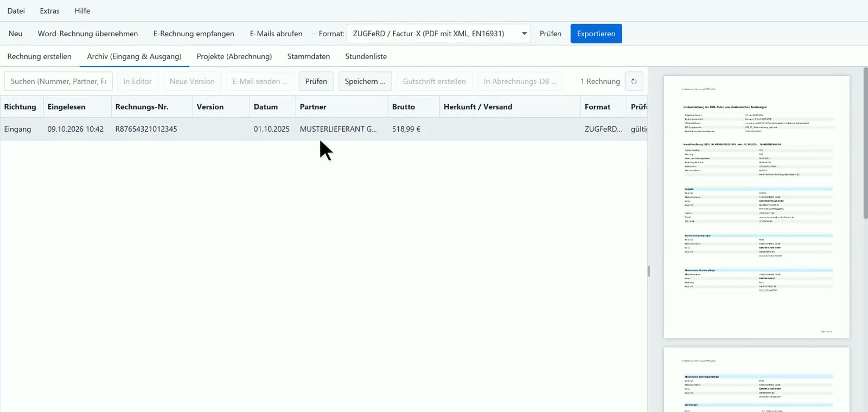Open Projekte (Abrechnung) tab

click(234, 56)
